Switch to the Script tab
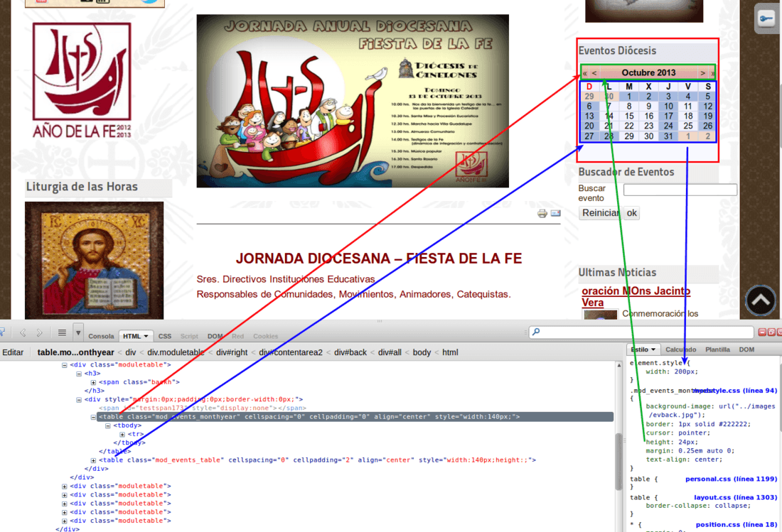The height and width of the screenshot is (532, 782). (189, 336)
